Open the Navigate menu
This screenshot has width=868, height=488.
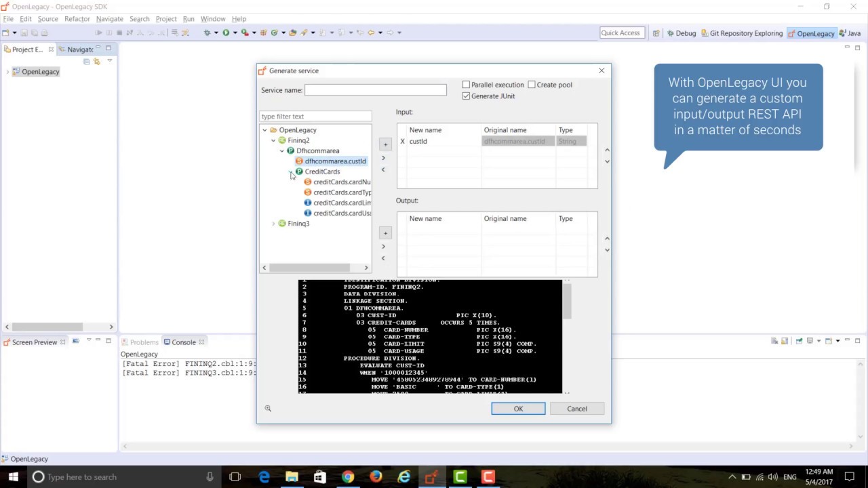click(x=110, y=19)
